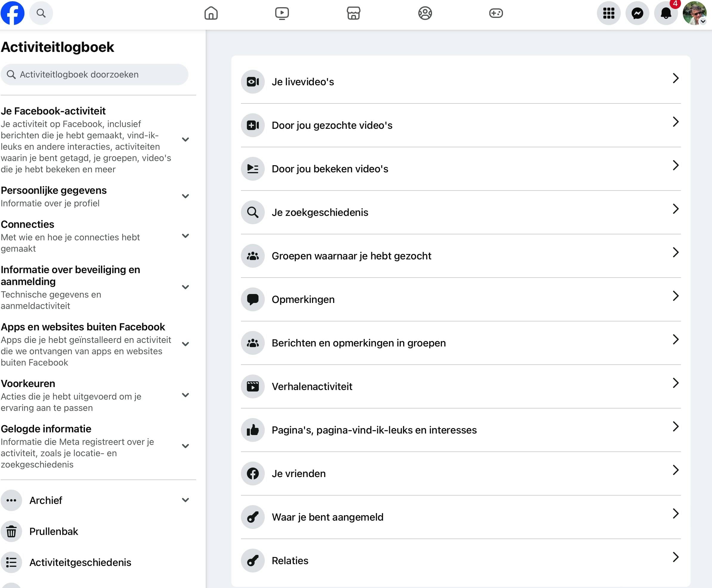Expand the Archief dropdown

tap(185, 500)
